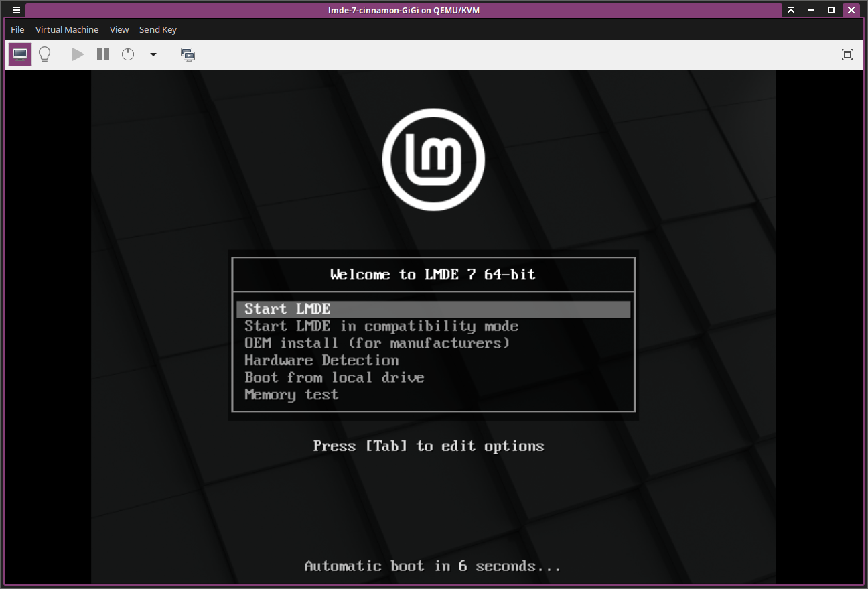This screenshot has height=589, width=868.
Task: Toggle fullscreen with the expand icon
Action: (x=847, y=54)
